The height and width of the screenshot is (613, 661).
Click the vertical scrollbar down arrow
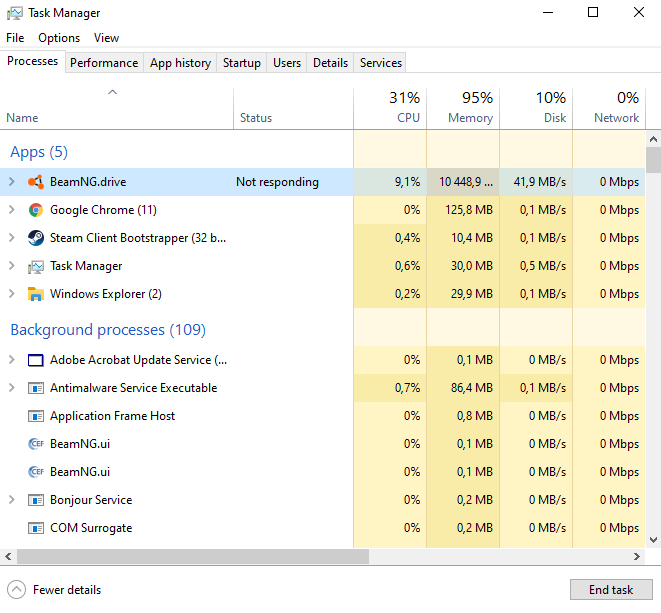pos(653,540)
